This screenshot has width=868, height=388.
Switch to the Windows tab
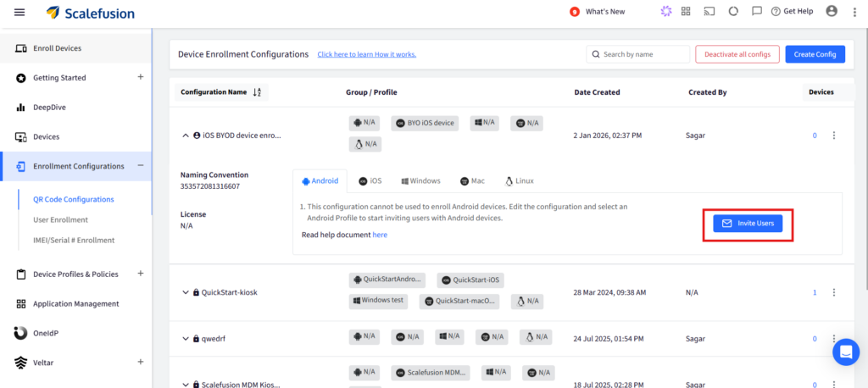tap(420, 181)
